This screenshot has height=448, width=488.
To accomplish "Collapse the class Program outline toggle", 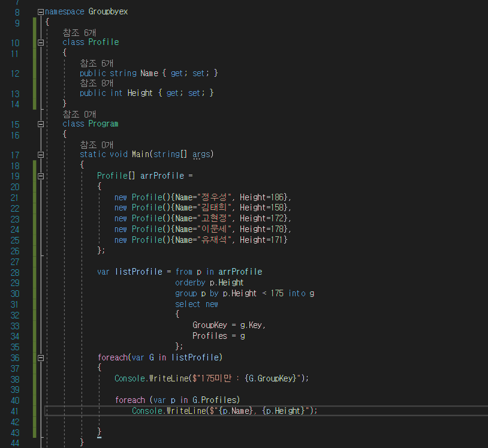I will click(41, 124).
